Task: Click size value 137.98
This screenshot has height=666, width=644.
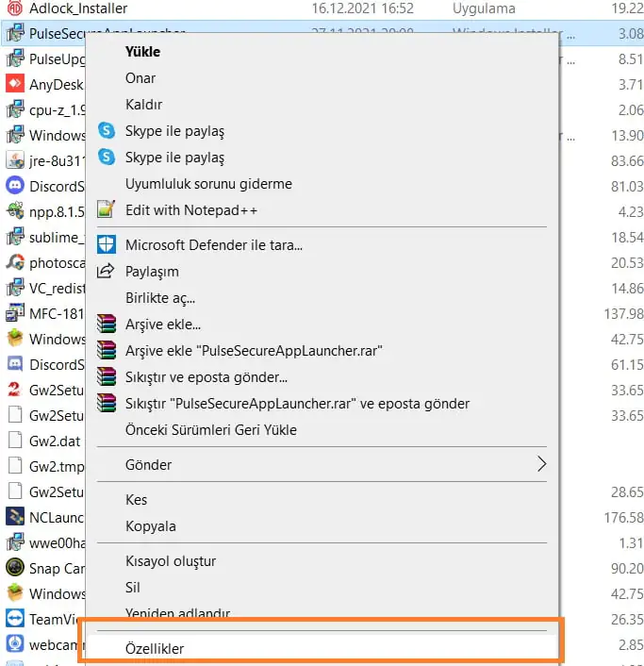Action: tap(623, 314)
